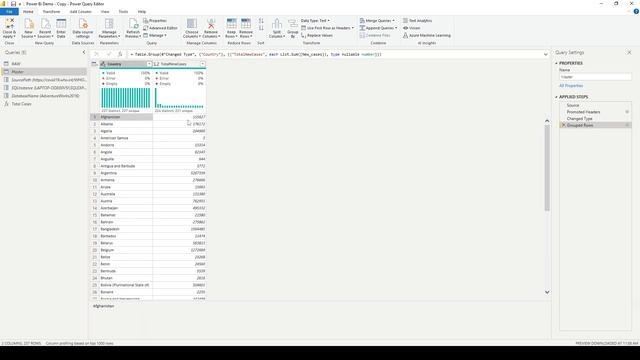Open Help question mark icon

[x=636, y=11]
